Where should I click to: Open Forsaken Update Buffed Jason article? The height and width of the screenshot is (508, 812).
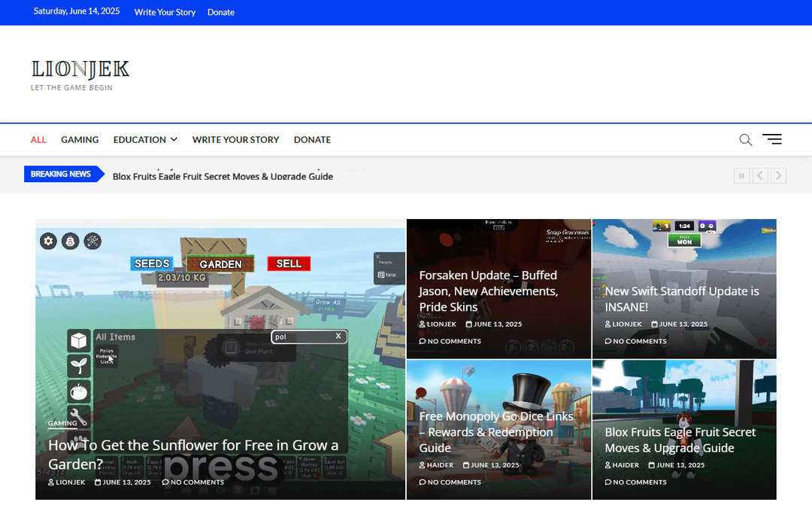coord(489,291)
